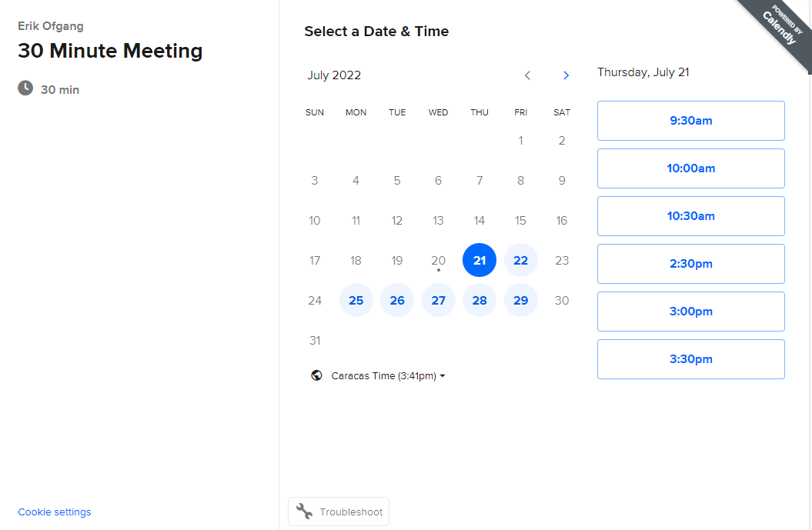Select July 25 on the calendar
Screen dimensions: 812x530
point(356,300)
